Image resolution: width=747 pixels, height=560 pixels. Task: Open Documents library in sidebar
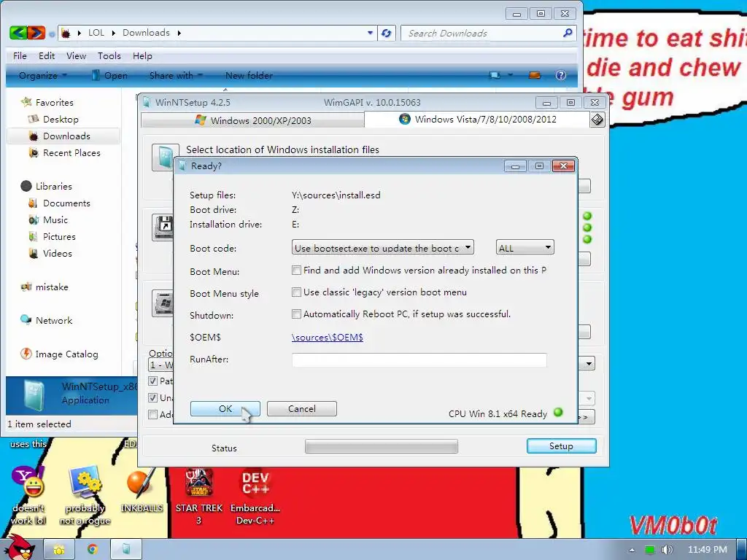[66, 203]
